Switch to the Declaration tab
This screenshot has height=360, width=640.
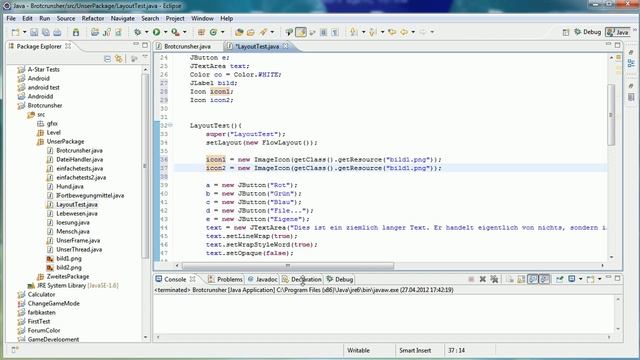302,279
